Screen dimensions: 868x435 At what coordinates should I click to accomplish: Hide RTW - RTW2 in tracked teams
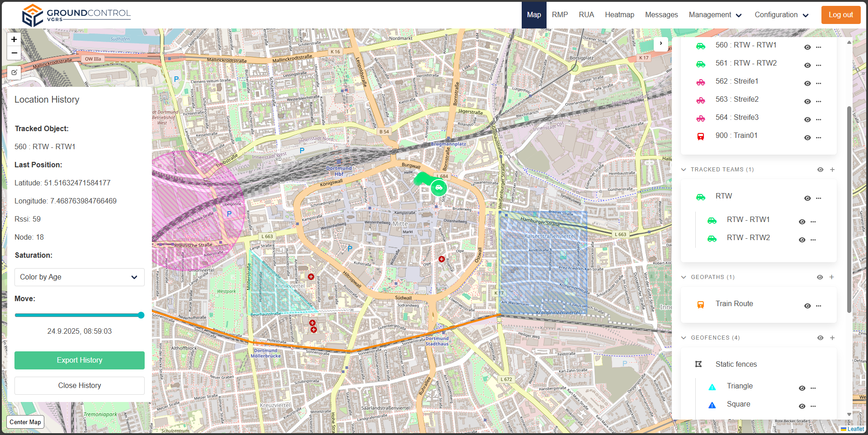click(802, 240)
